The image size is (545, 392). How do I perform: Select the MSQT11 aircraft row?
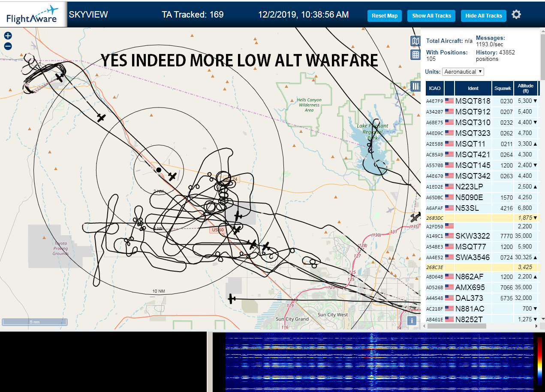tap(482, 144)
